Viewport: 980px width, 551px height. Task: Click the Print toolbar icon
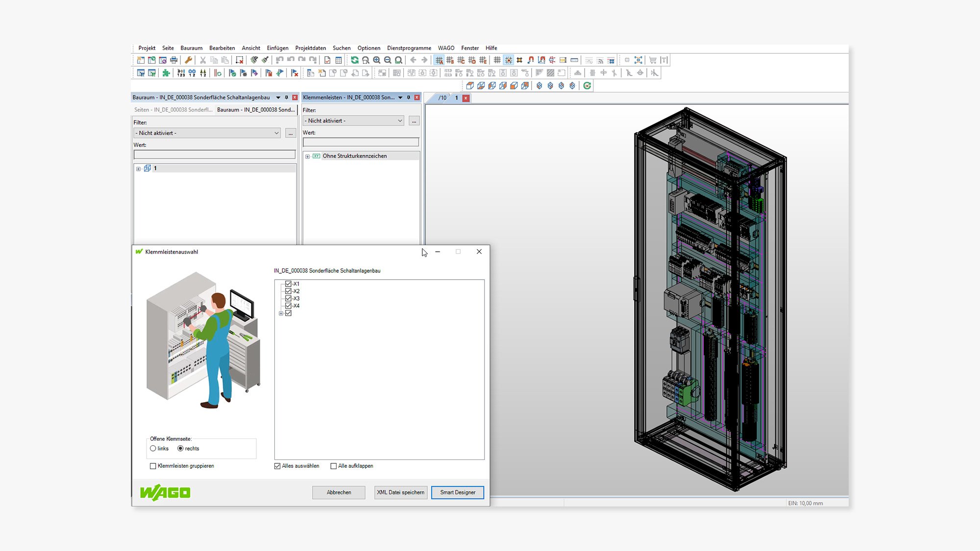click(173, 60)
